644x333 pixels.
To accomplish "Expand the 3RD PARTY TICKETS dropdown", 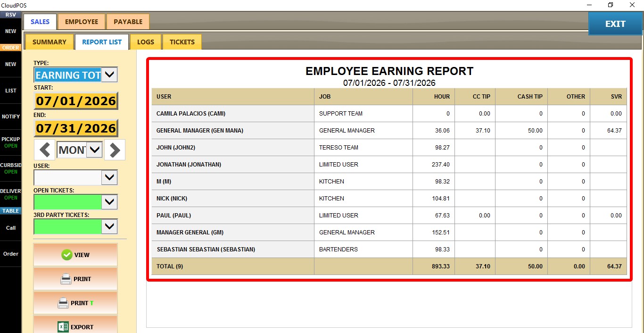I will (x=109, y=226).
